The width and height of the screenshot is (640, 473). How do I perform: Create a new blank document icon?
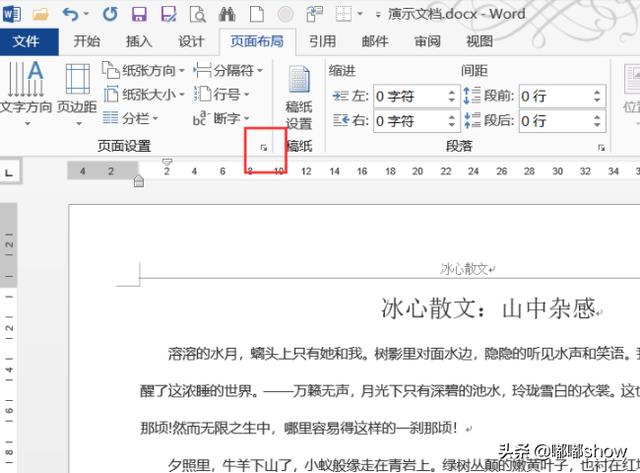click(x=257, y=15)
